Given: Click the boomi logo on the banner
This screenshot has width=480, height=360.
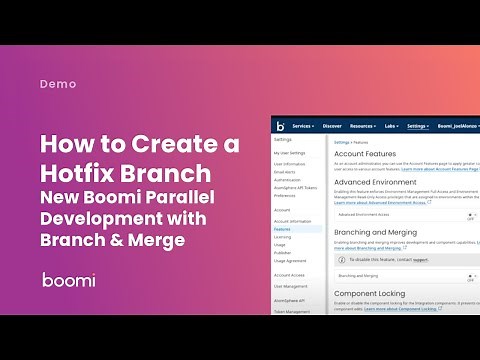Looking at the screenshot, I should (69, 280).
